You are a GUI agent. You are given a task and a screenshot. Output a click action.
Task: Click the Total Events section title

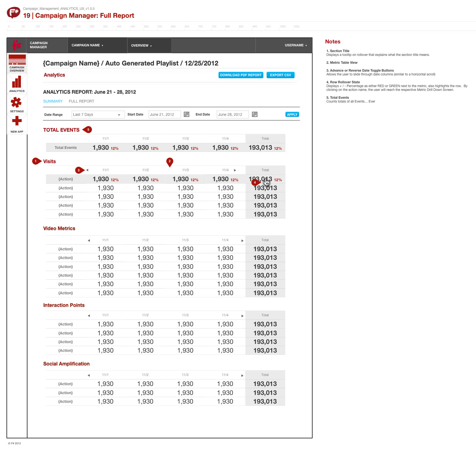click(x=61, y=130)
